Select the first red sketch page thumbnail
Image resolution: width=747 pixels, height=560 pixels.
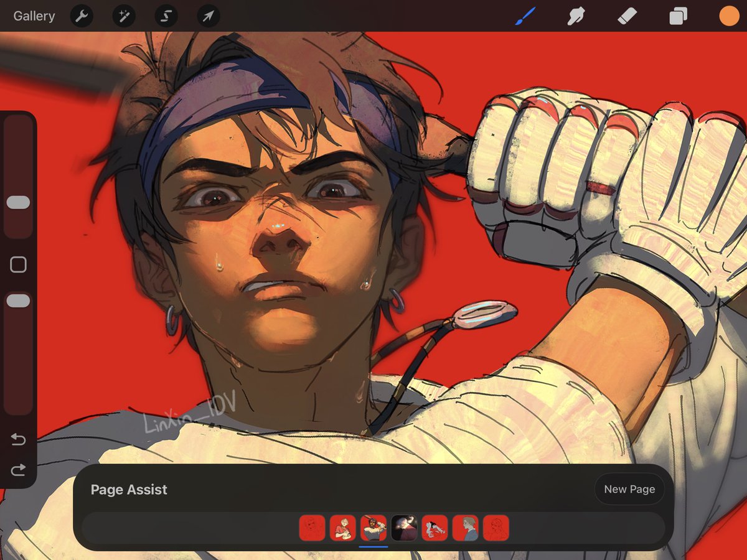312,528
